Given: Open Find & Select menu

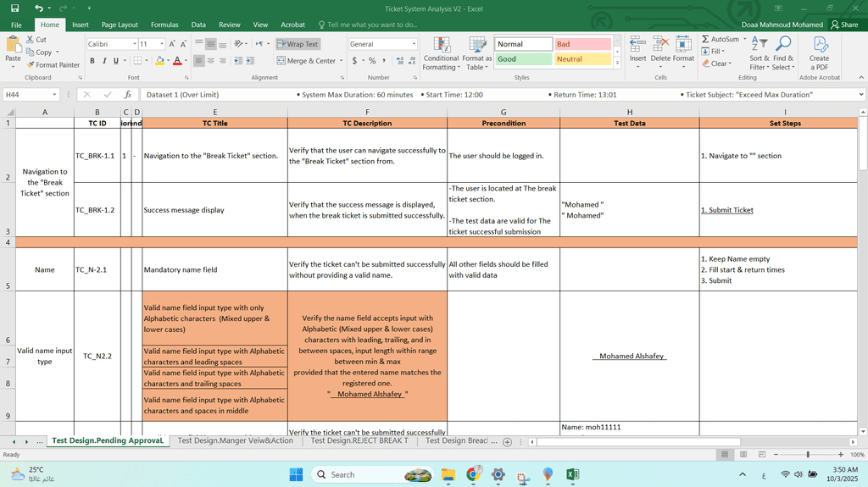Looking at the screenshot, I should click(x=783, y=53).
